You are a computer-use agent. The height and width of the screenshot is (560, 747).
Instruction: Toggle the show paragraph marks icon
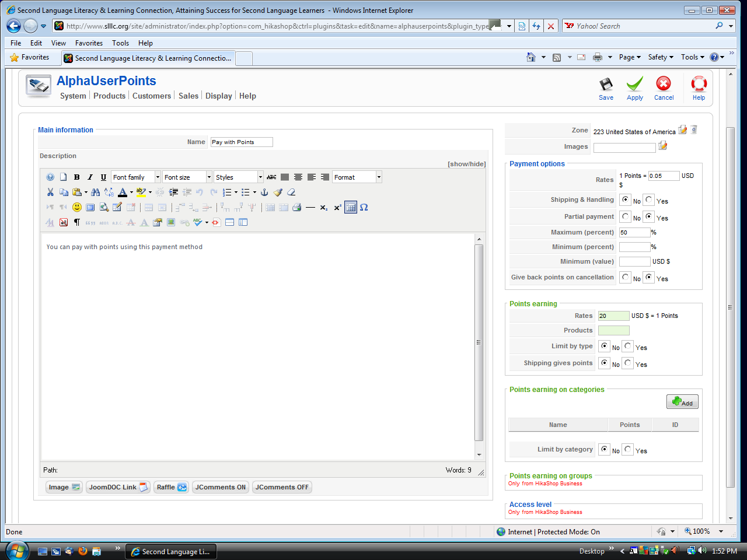coord(77,223)
